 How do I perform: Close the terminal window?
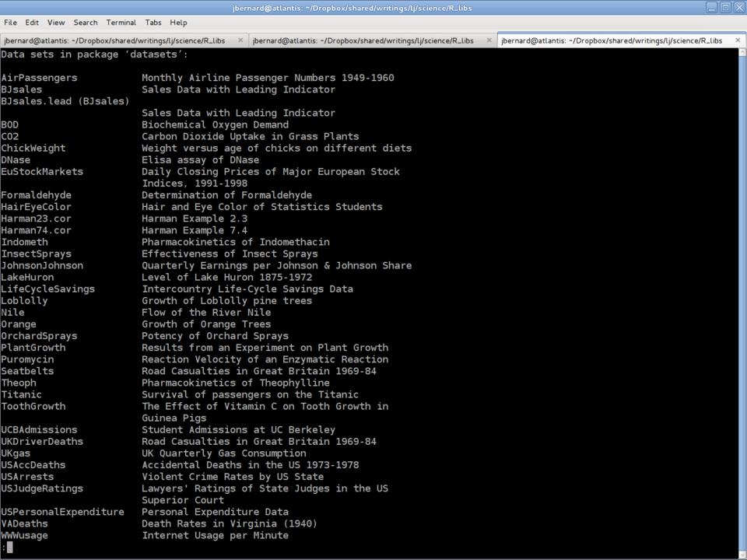[x=739, y=7]
